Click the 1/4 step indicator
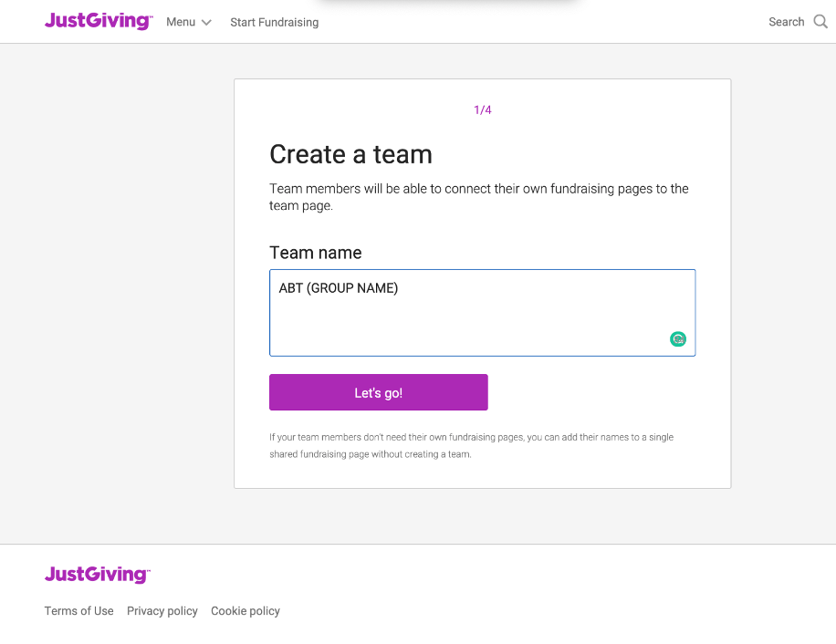This screenshot has width=836, height=644. (x=483, y=109)
